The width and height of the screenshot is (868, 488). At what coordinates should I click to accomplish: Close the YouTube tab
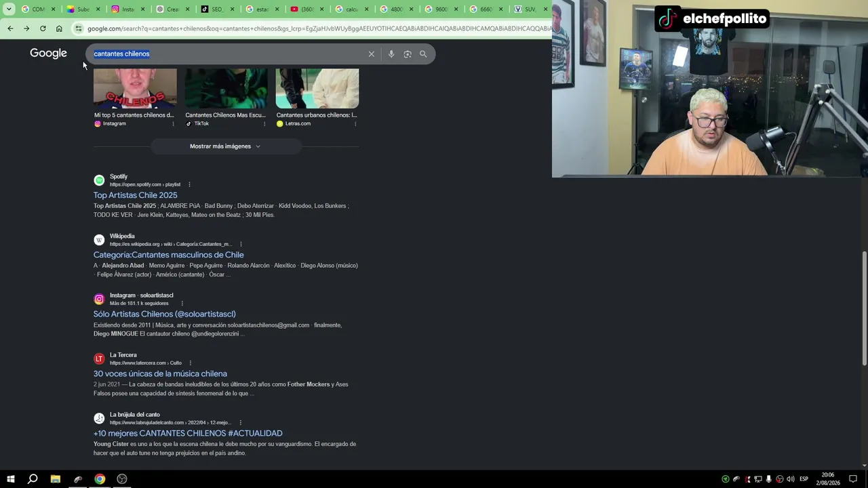(321, 9)
